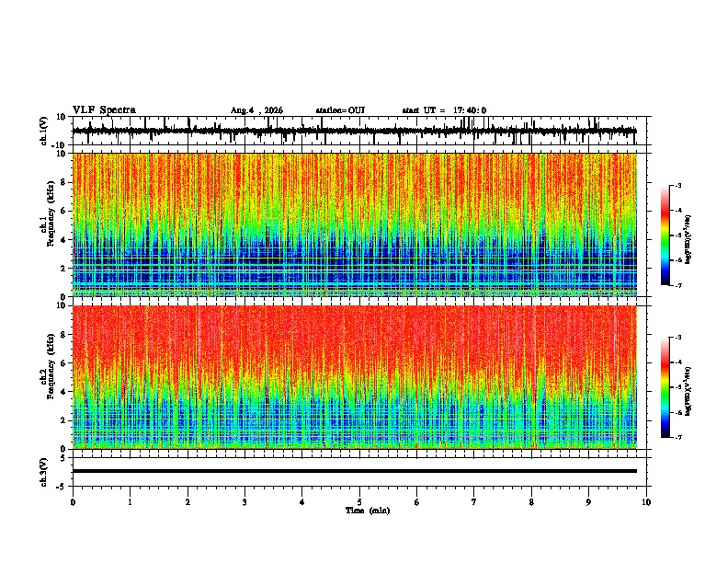Click inside the ch.2 spectrogram panel
The height and width of the screenshot is (563, 728).
pos(355,377)
